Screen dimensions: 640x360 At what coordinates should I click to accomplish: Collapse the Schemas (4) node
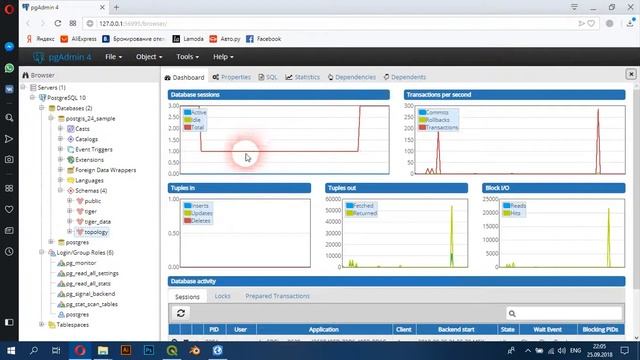[x=60, y=191]
